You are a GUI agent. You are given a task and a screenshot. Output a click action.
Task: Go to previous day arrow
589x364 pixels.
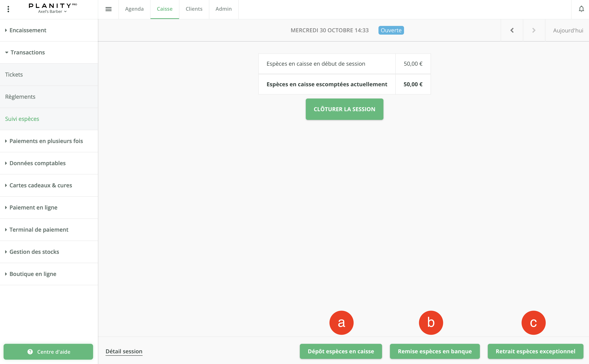click(512, 30)
